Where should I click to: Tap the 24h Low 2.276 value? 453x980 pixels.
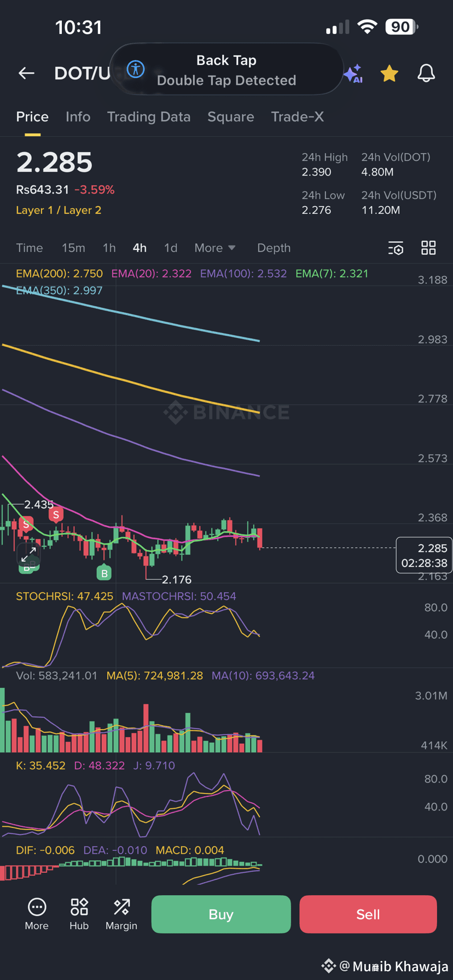coord(317,210)
